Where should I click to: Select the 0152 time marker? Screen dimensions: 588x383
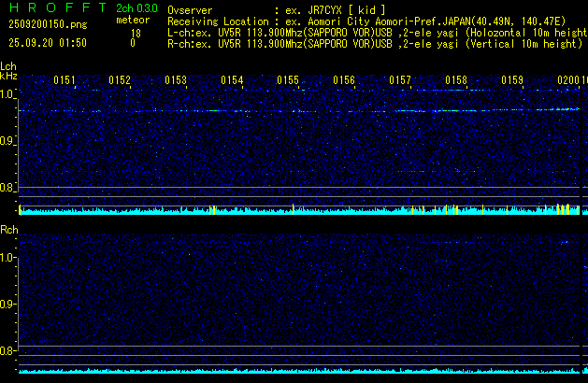(x=120, y=80)
